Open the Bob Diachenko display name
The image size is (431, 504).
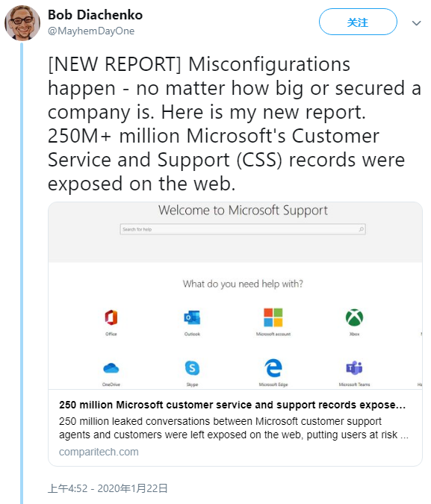[95, 15]
